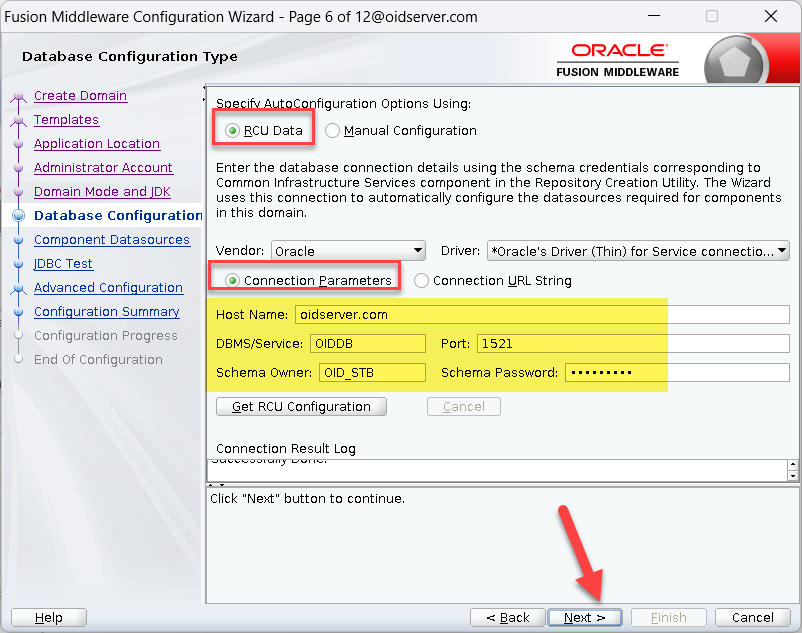Image resolution: width=802 pixels, height=633 pixels.
Task: Select the RCU Data radio button
Action: pos(233,130)
